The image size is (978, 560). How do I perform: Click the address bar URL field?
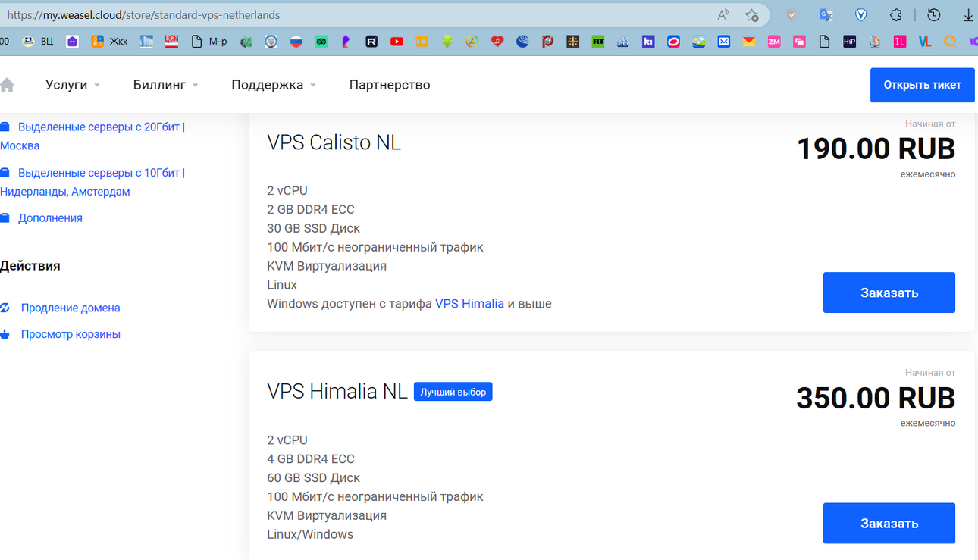coord(356,15)
